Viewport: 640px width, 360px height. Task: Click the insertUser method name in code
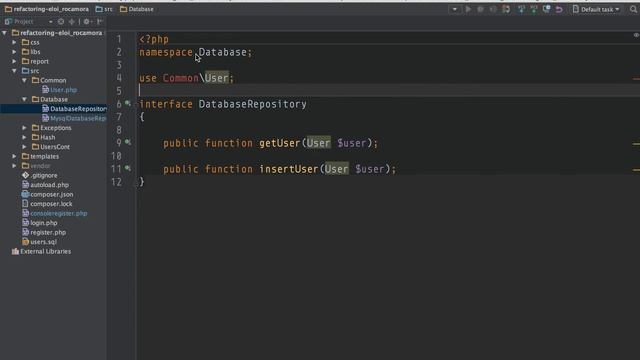coord(289,169)
